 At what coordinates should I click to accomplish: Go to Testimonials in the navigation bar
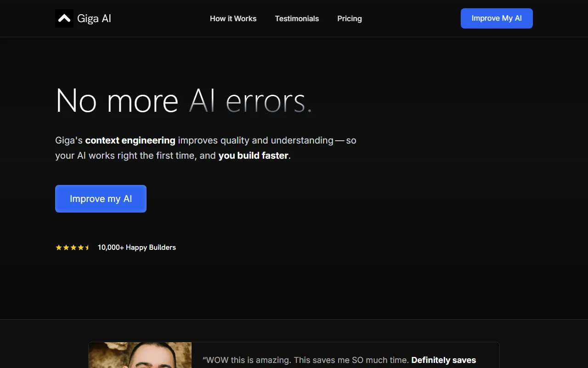[x=297, y=18]
